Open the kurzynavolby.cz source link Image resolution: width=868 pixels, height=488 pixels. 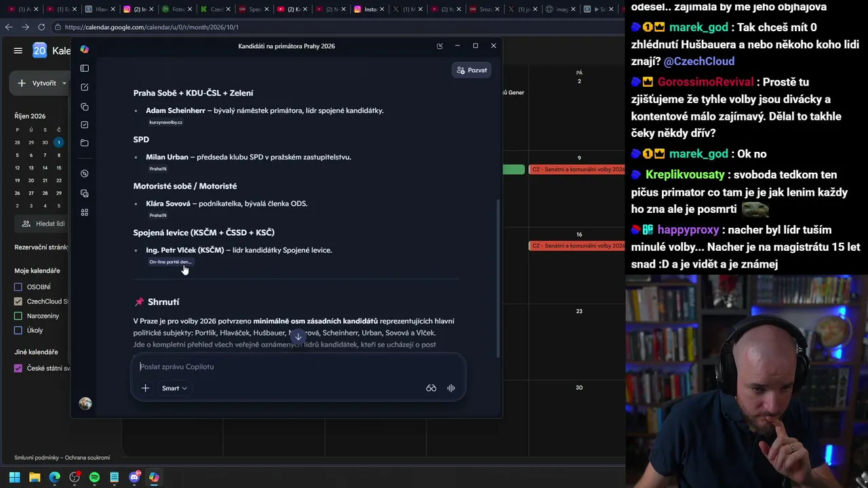(x=165, y=122)
